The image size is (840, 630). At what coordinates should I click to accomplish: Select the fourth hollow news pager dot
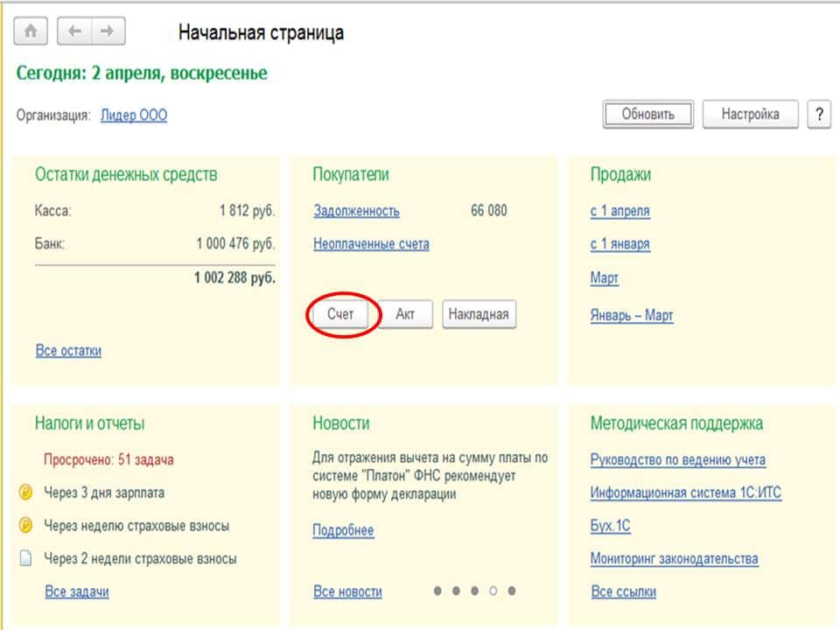point(493,591)
